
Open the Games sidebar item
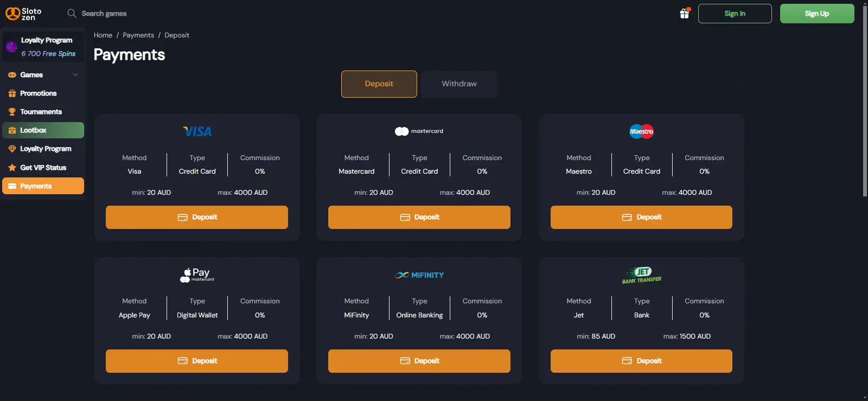click(43, 75)
